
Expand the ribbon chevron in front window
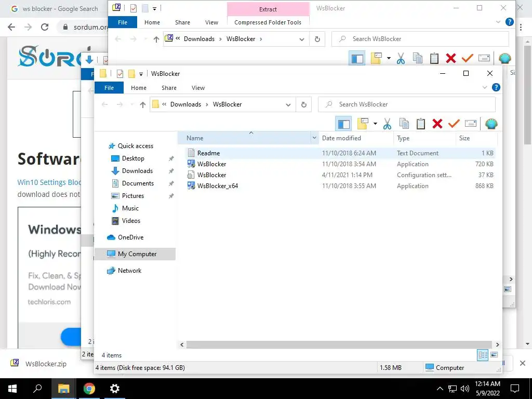pyautogui.click(x=485, y=87)
